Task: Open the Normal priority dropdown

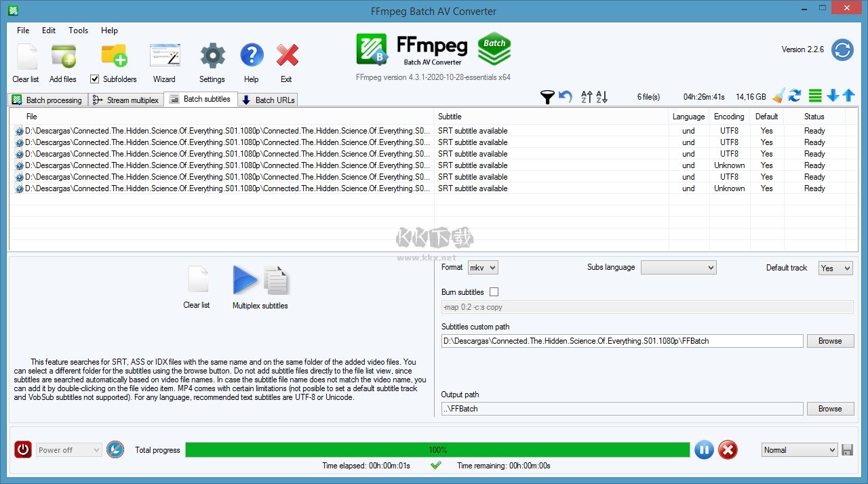Action: (800, 449)
